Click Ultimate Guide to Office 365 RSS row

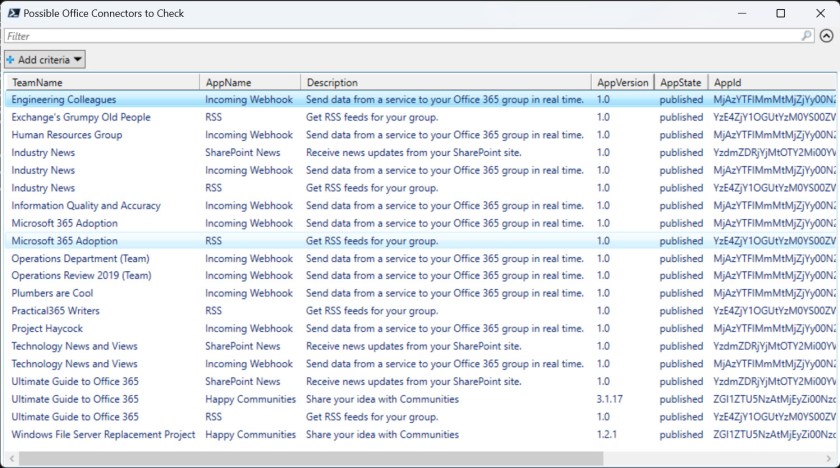click(421, 417)
